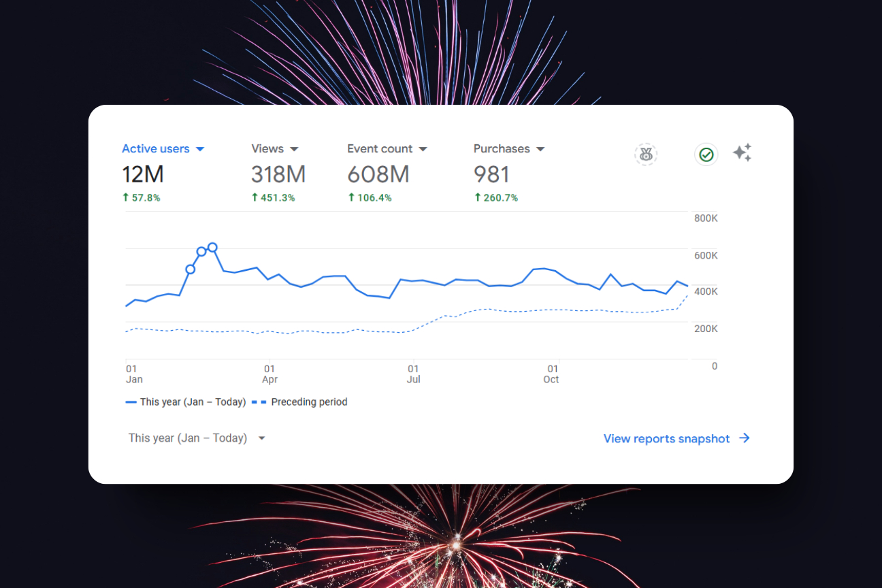Click the lowest of the three circled data points
Screen dimensions: 882x588
191,269
